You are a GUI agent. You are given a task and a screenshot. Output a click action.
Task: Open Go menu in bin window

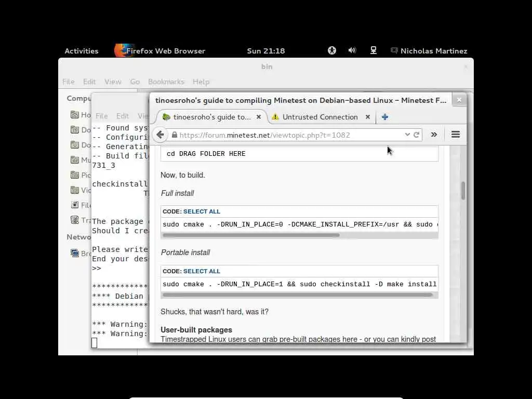pos(135,82)
